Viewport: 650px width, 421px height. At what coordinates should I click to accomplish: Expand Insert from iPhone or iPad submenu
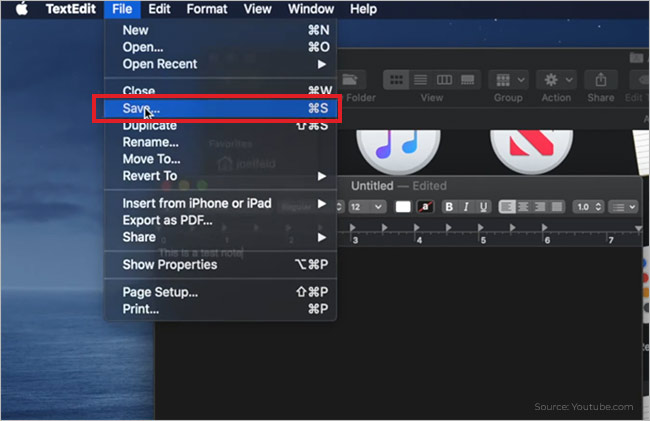coord(221,203)
